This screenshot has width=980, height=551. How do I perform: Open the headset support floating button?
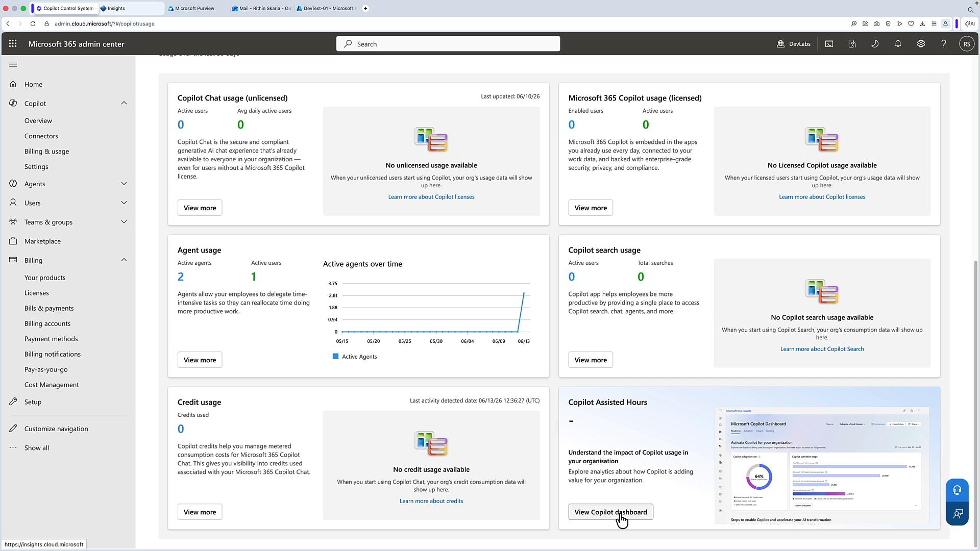957,490
